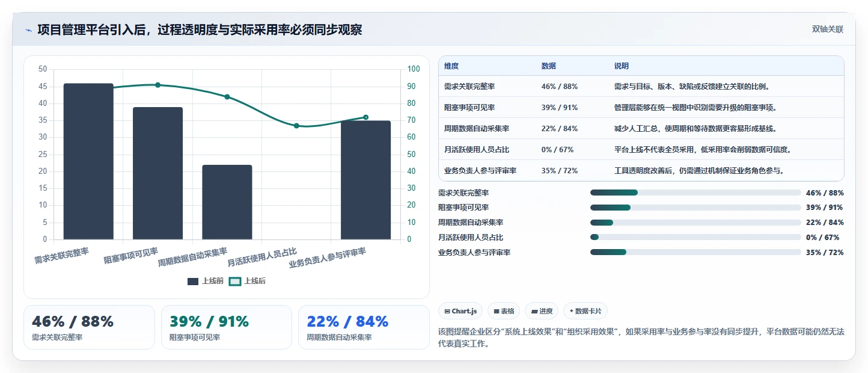Click the 月活跃使用人员占比 progress bar
The width and height of the screenshot is (868, 373).
[x=695, y=237]
